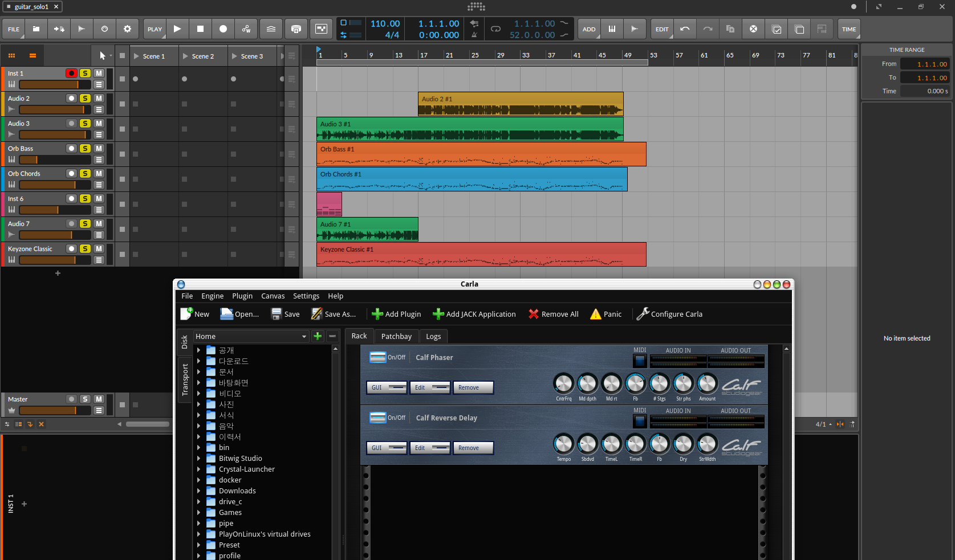
Task: Expand the Games folder in Carla tree
Action: (199, 512)
